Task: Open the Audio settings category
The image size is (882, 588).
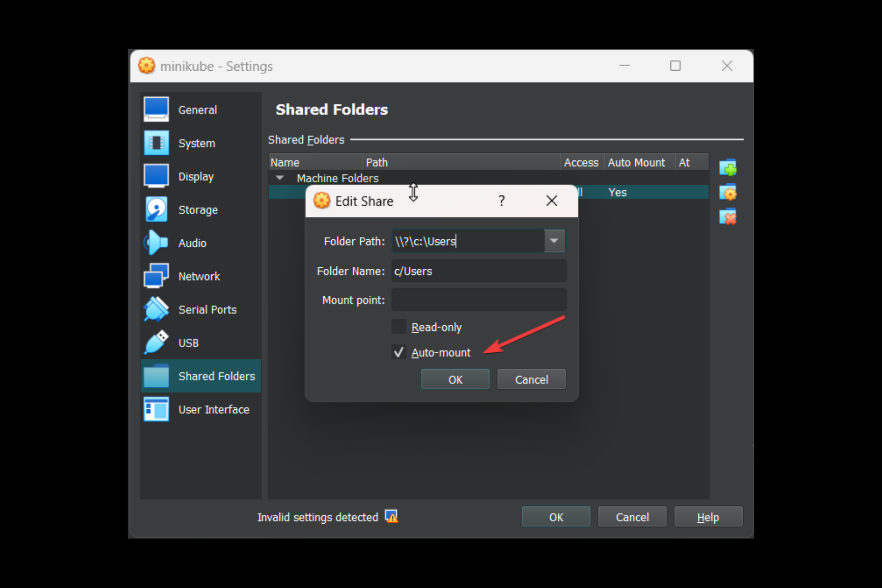Action: coord(201,243)
